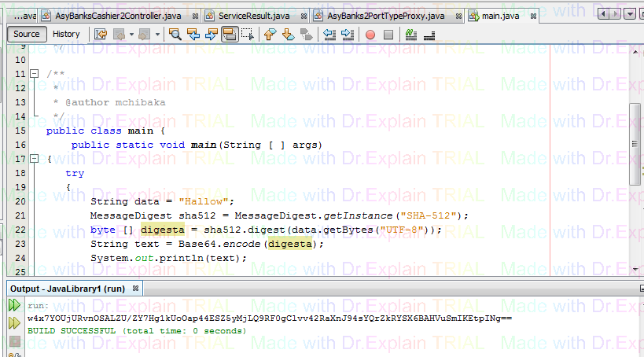Jump to Previous Bookmark icon
Viewport: 644px width, 357px height.
point(270,35)
